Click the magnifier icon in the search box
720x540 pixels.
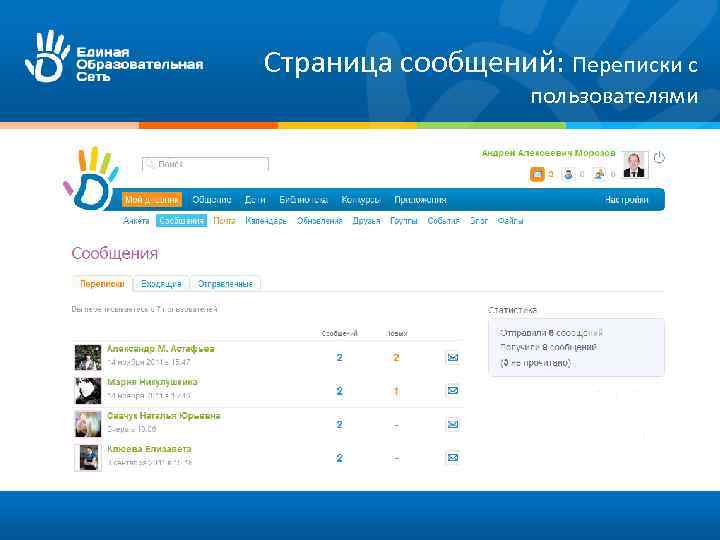[x=150, y=164]
